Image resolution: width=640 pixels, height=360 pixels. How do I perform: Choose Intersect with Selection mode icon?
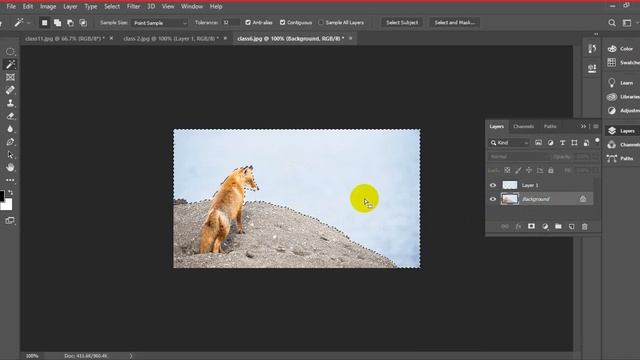[x=83, y=23]
